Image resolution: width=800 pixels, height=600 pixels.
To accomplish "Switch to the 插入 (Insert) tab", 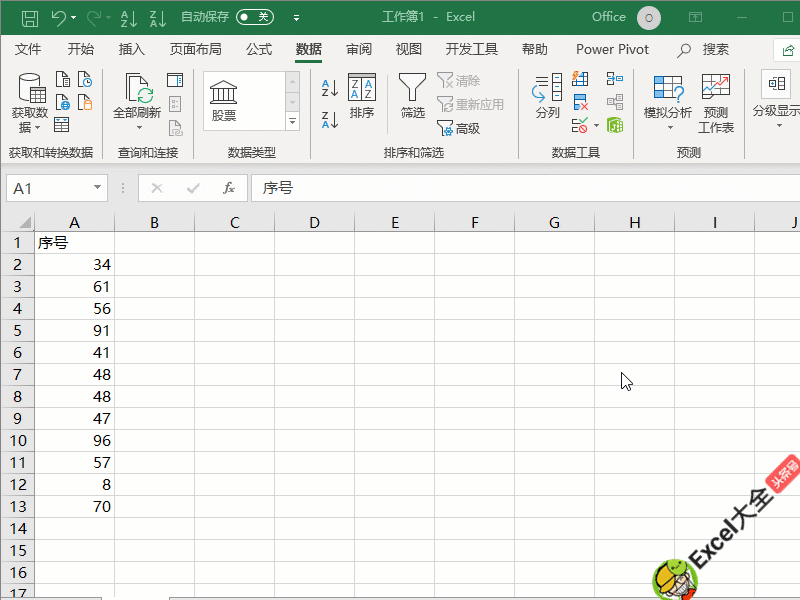I will (x=132, y=49).
